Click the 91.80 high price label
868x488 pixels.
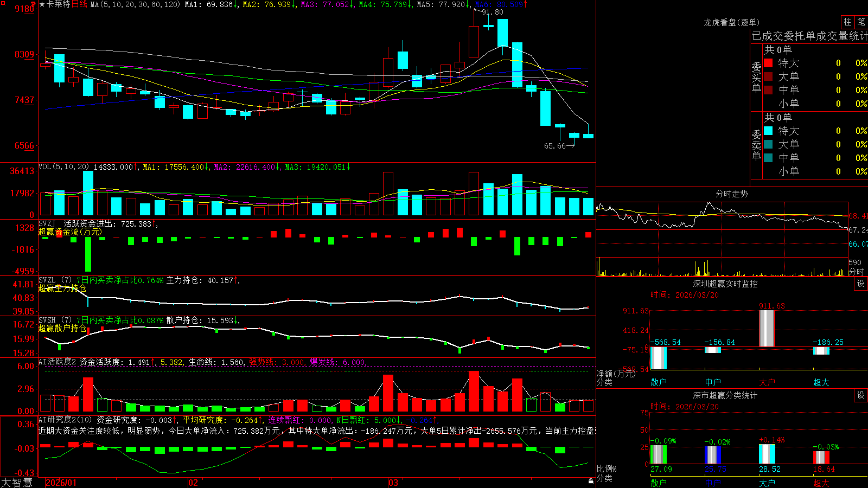coord(493,12)
